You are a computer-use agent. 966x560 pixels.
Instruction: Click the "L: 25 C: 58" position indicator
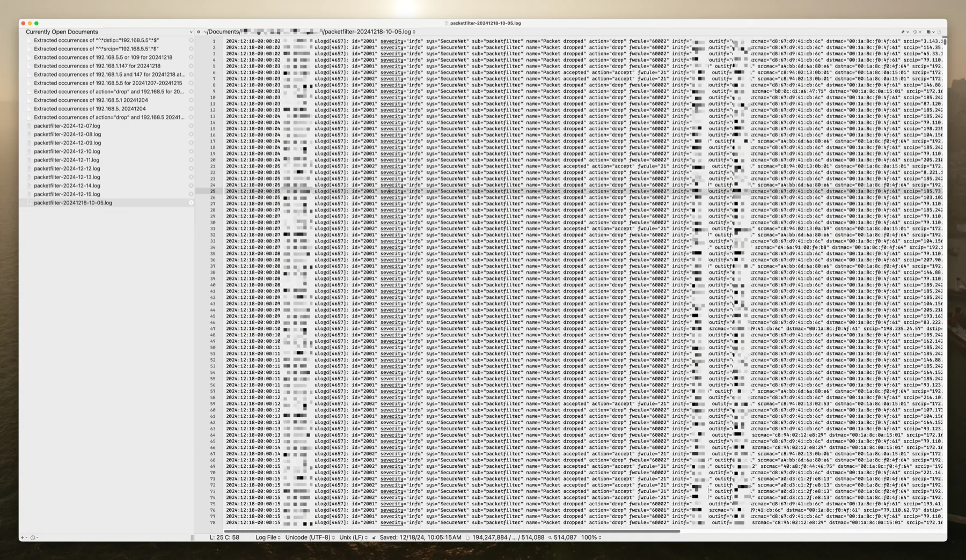[x=224, y=537]
